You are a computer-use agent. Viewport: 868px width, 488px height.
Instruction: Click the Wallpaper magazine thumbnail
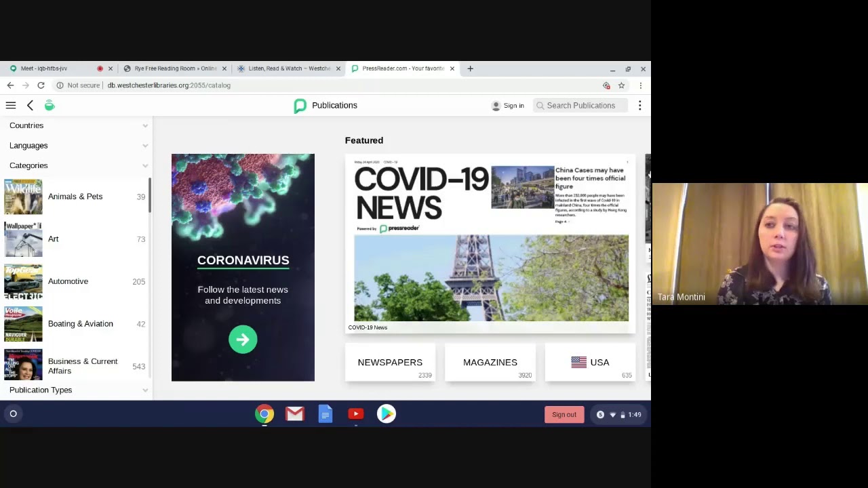click(x=23, y=239)
